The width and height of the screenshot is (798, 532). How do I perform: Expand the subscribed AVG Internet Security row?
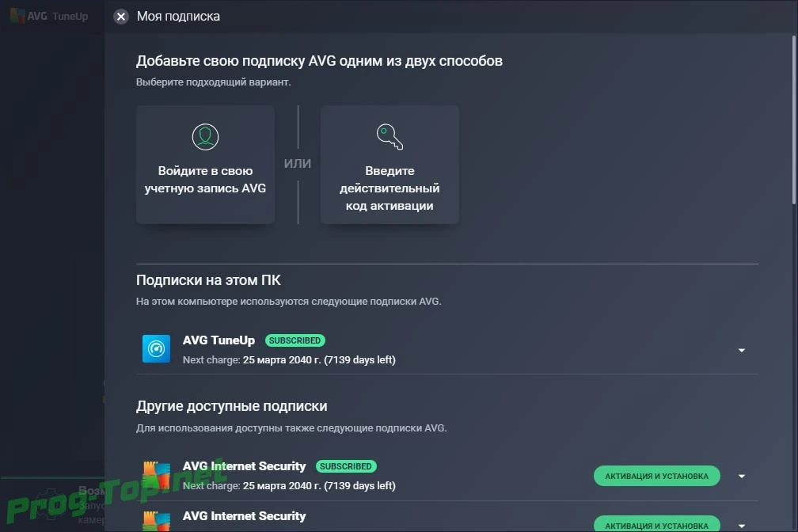pos(742,477)
